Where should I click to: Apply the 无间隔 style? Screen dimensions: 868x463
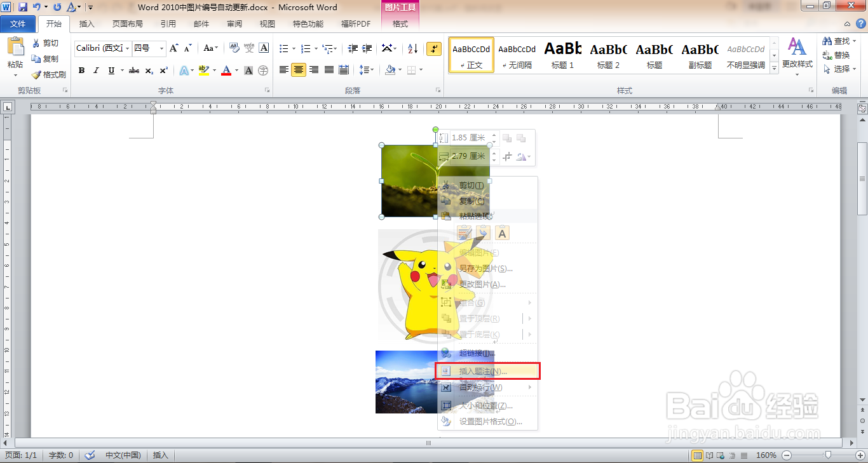pos(517,55)
